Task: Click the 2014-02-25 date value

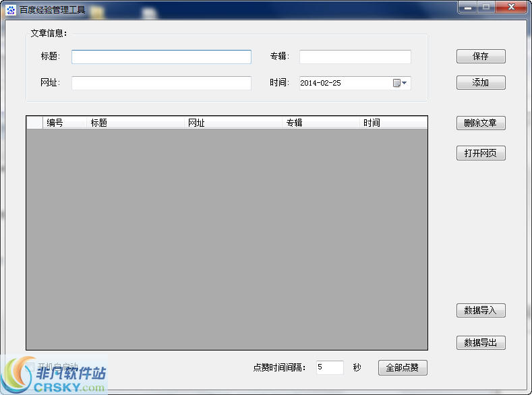Action: [320, 83]
